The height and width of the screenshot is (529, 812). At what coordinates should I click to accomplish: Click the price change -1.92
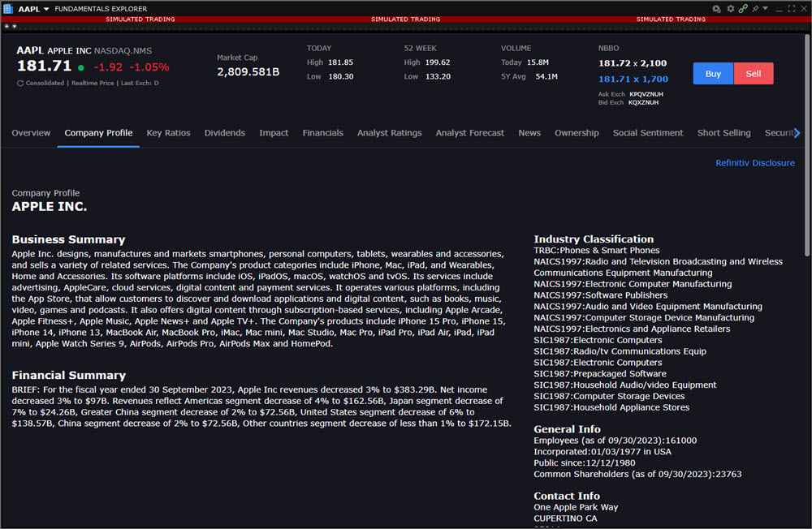(x=108, y=67)
